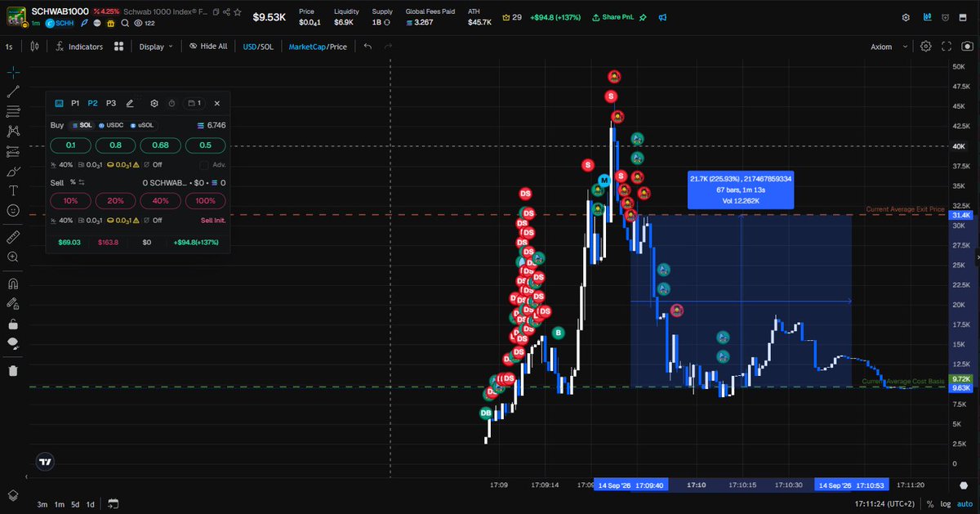The height and width of the screenshot is (514, 980).
Task: Open the Axiom layout dropdown
Action: [x=889, y=47]
